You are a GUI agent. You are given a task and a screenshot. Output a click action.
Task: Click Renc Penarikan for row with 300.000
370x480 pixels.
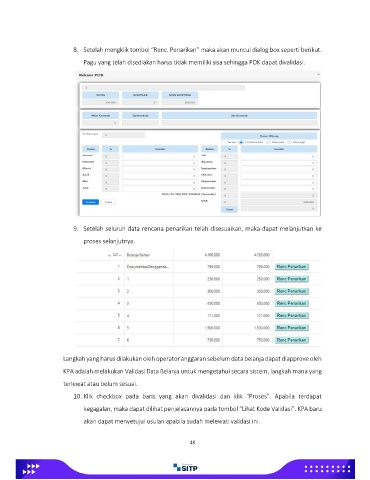(x=292, y=291)
